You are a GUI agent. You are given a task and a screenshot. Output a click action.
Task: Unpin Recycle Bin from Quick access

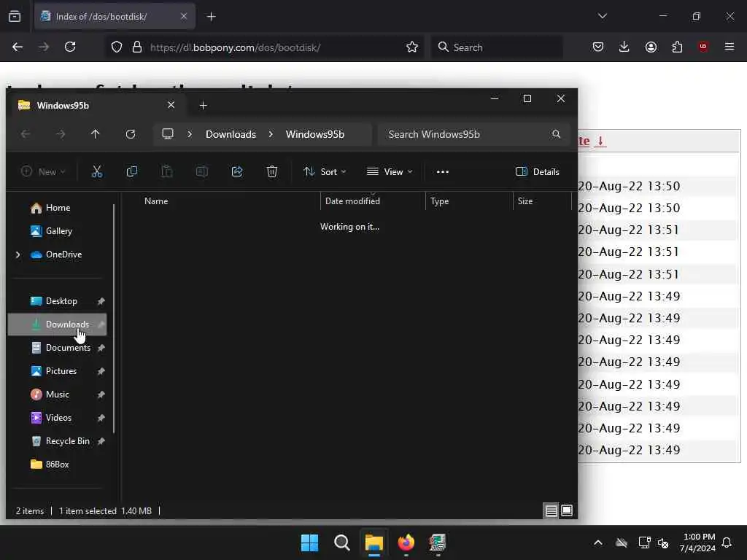[x=101, y=441]
